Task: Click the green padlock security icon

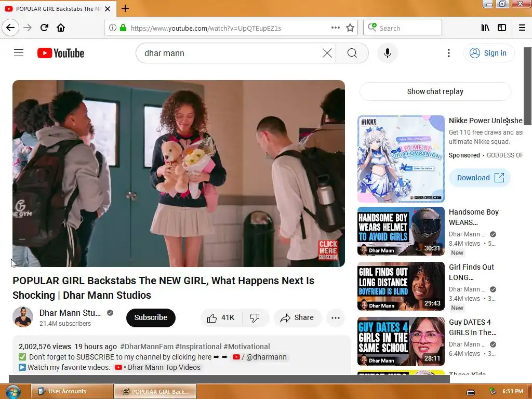Action: click(123, 28)
